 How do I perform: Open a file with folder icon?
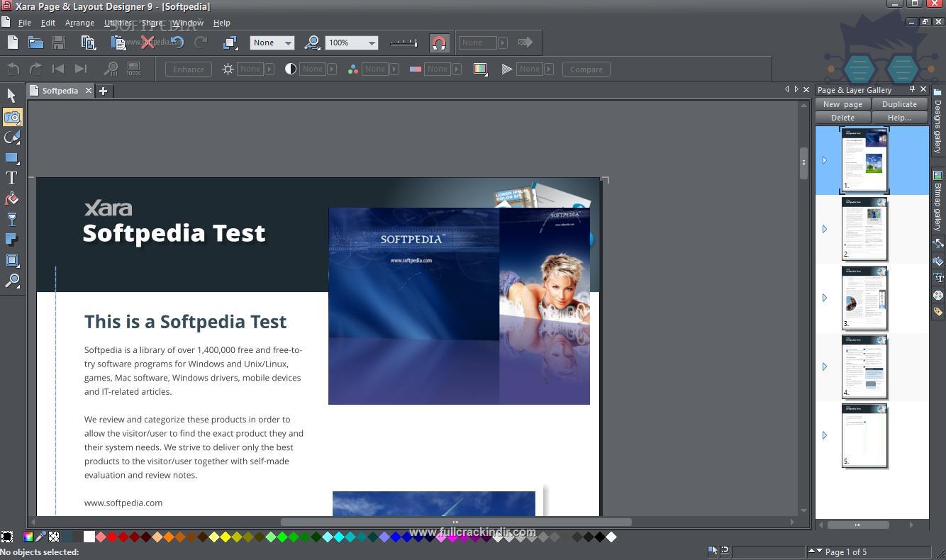pyautogui.click(x=35, y=43)
